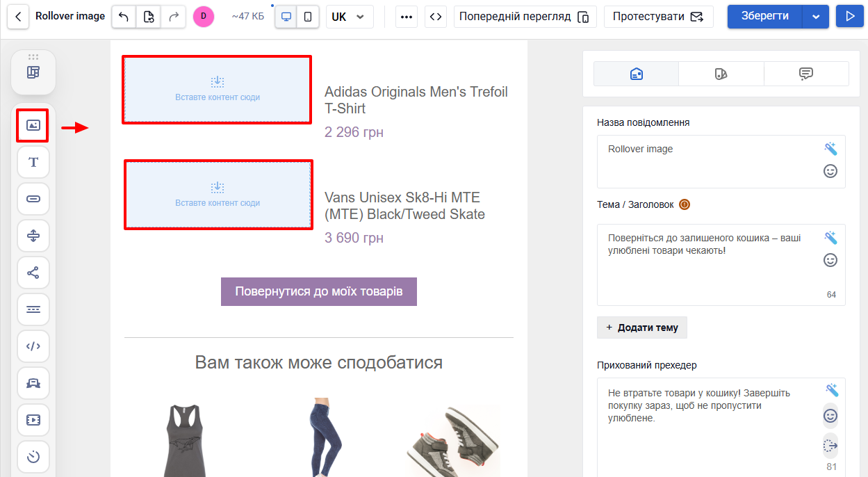Open the structures and modules panel icon

click(x=33, y=72)
